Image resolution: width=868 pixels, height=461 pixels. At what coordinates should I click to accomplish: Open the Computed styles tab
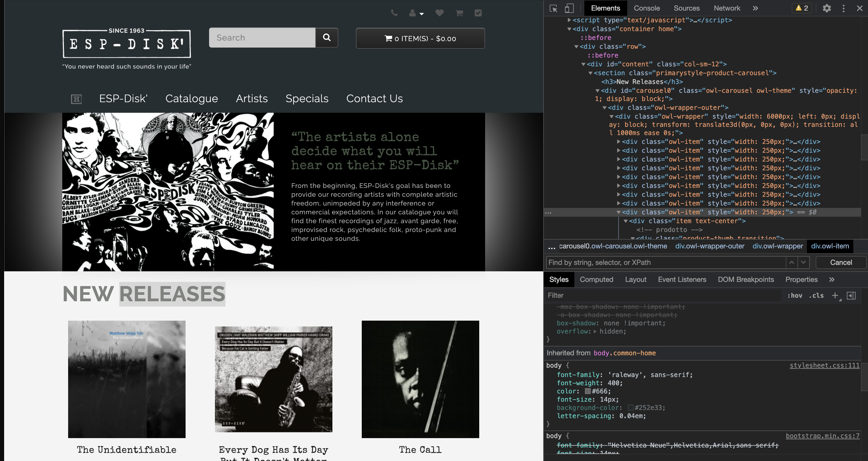pyautogui.click(x=596, y=279)
